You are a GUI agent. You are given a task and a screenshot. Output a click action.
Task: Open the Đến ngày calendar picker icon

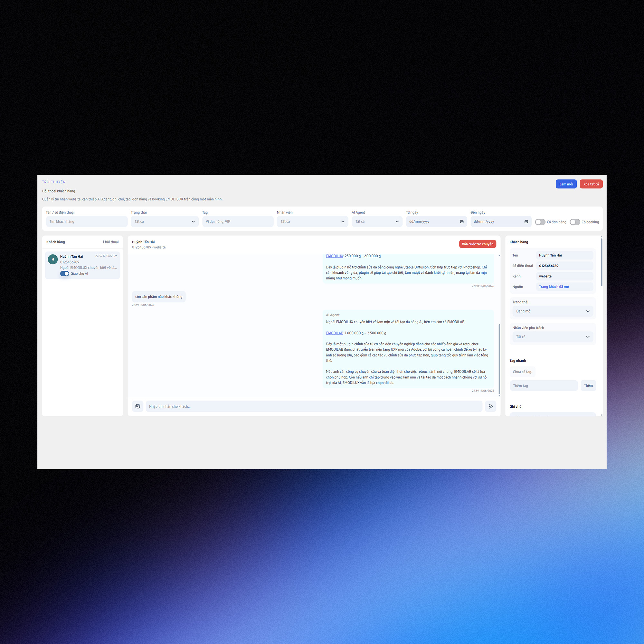pos(526,222)
